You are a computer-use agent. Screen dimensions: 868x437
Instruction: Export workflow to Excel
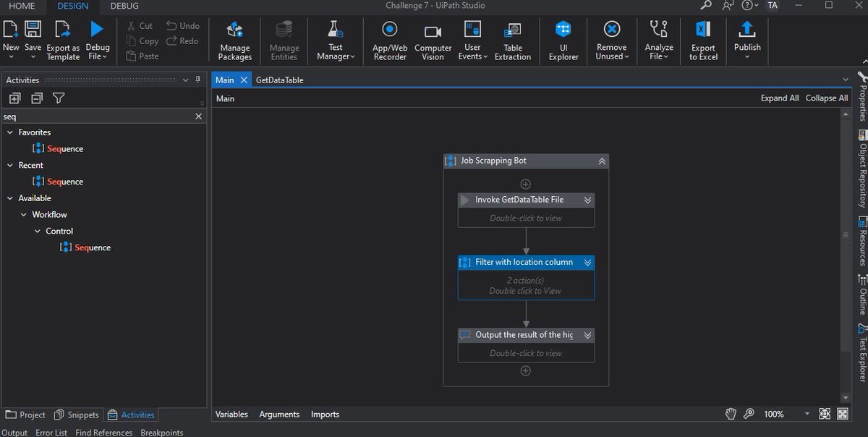click(703, 41)
